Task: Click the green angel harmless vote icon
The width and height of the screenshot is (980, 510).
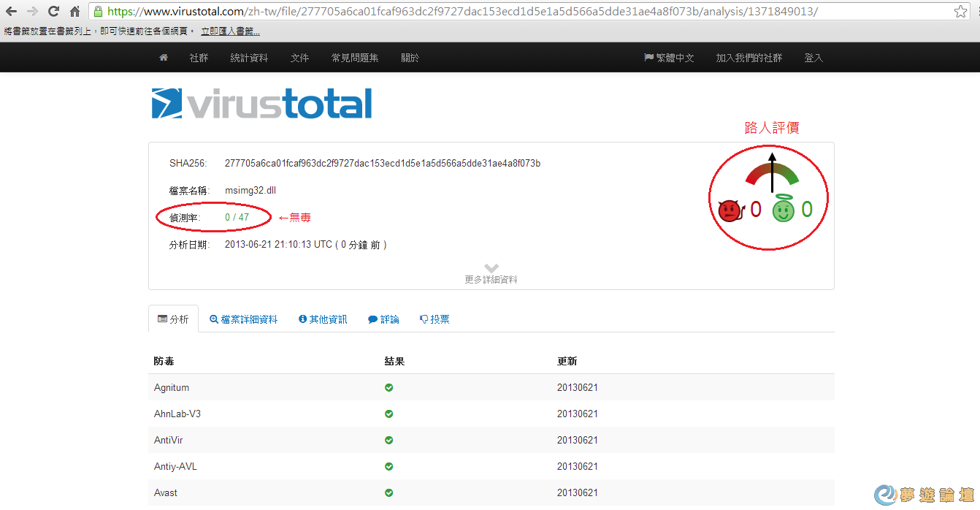Action: (783, 210)
